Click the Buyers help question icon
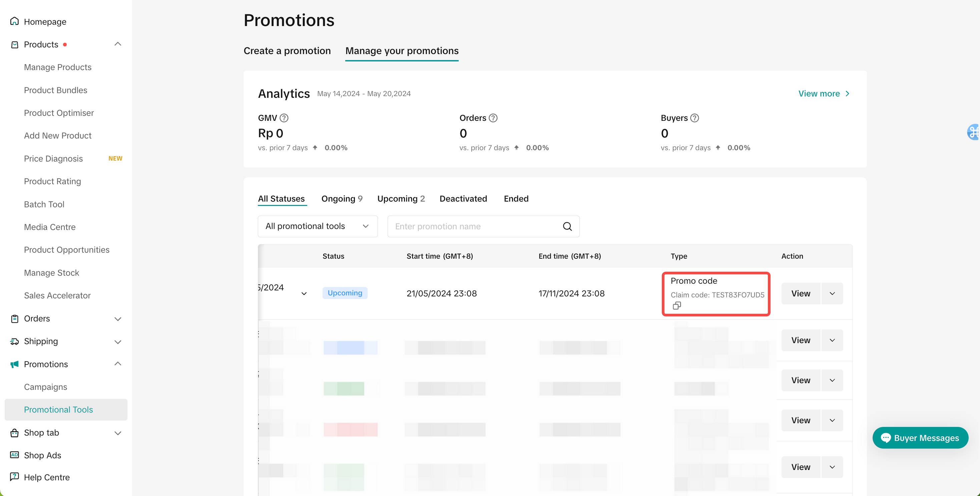 tap(694, 118)
